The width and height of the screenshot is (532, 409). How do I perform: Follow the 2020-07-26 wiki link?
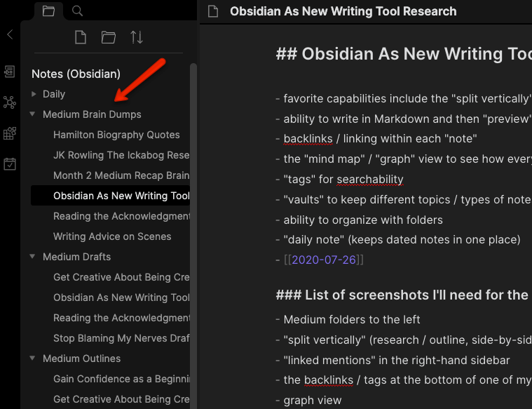(x=324, y=260)
